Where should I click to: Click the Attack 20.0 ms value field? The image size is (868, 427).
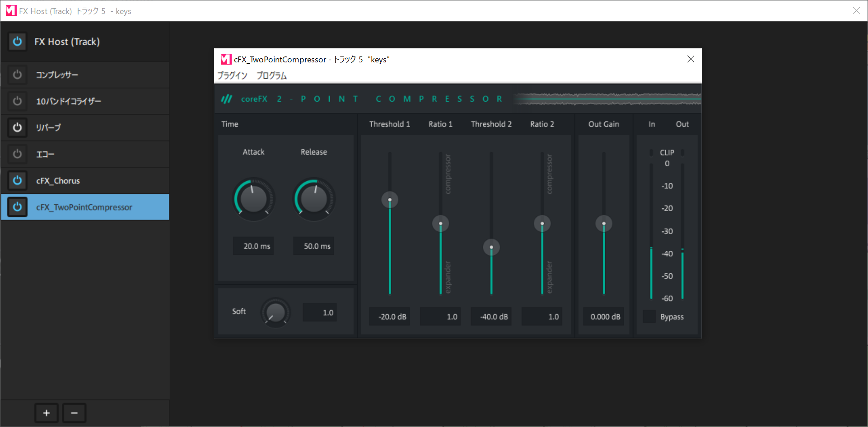pos(253,246)
